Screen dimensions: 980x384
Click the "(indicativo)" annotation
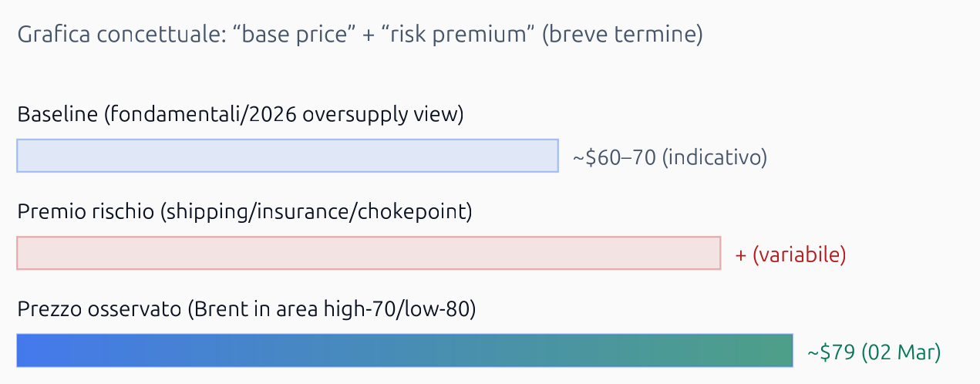[715, 157]
